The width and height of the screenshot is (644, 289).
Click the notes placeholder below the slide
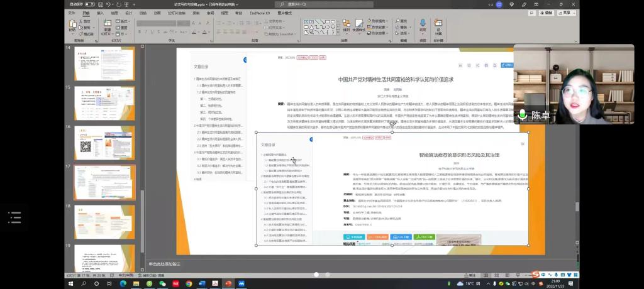165,264
